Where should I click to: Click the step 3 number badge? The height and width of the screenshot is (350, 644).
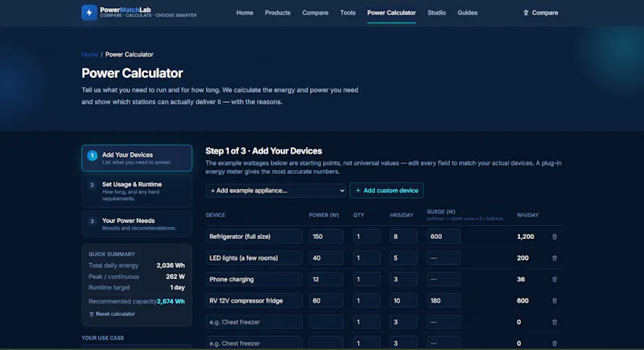[92, 221]
